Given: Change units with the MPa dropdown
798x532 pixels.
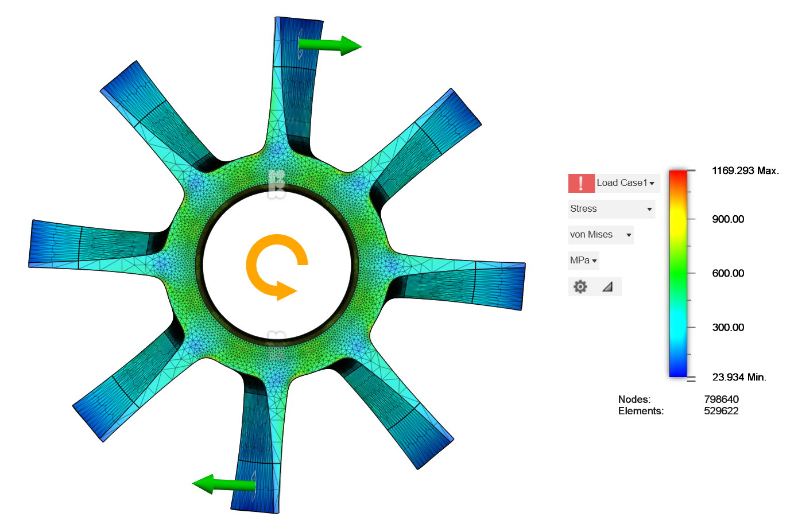Looking at the screenshot, I should point(583,261).
